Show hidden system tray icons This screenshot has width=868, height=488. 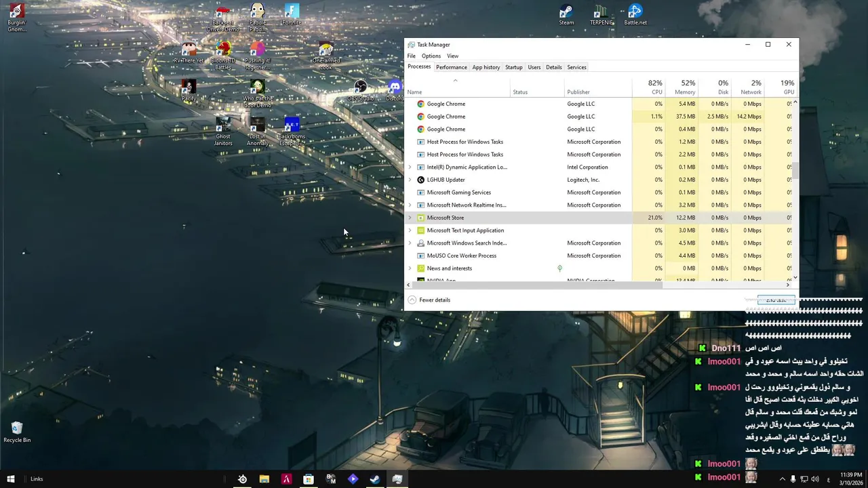tap(782, 479)
